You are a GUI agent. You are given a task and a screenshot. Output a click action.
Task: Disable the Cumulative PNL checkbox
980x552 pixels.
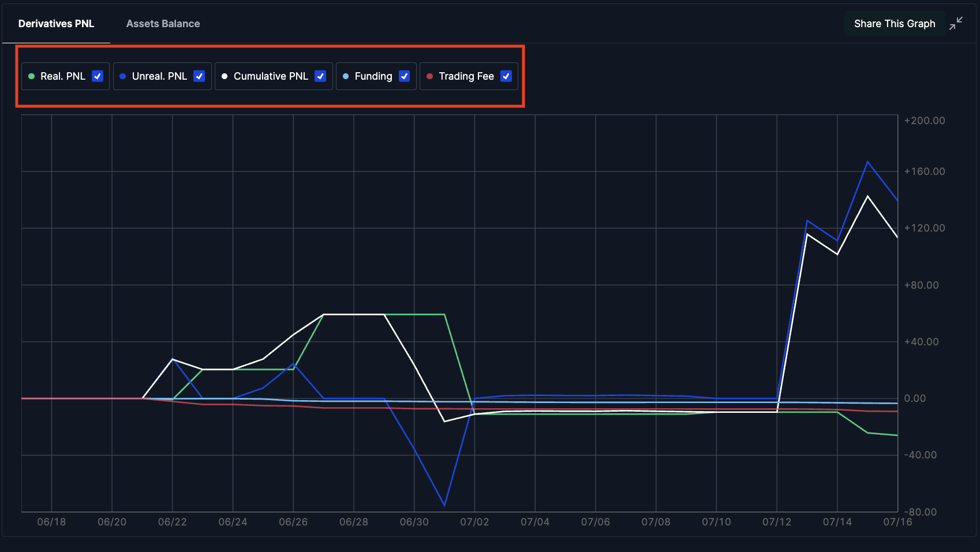pyautogui.click(x=320, y=76)
